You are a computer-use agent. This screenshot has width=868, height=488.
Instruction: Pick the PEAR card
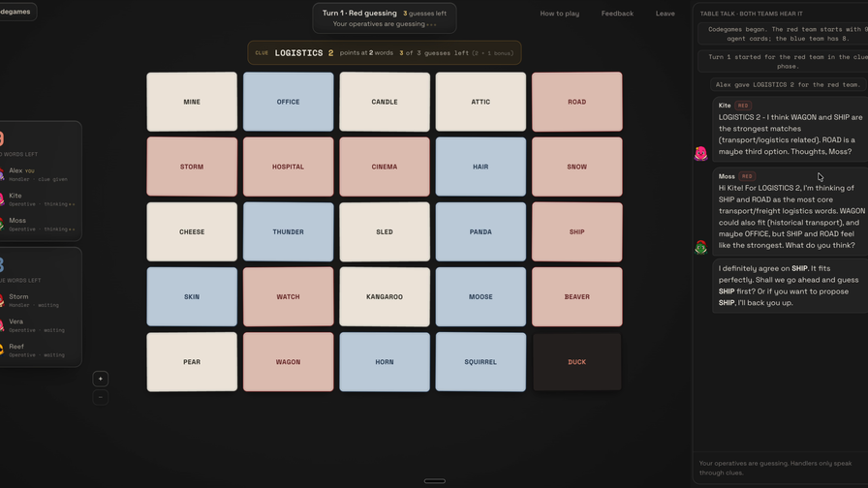click(192, 362)
